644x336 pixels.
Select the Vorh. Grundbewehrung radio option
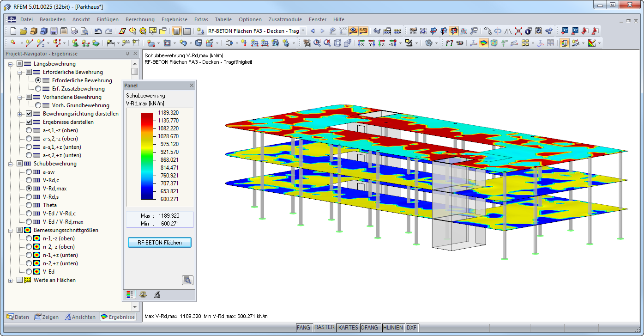pos(38,105)
